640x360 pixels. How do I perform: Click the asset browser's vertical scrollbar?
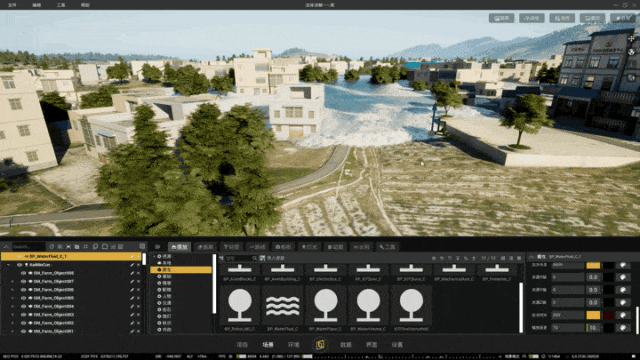tap(521, 307)
